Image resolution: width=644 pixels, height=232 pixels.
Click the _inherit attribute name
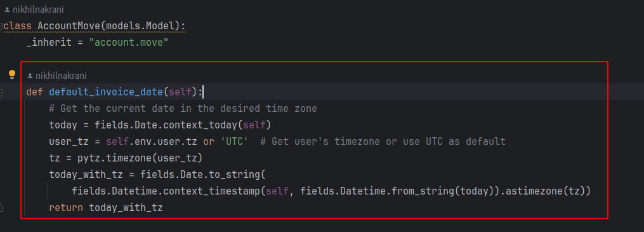click(49, 43)
